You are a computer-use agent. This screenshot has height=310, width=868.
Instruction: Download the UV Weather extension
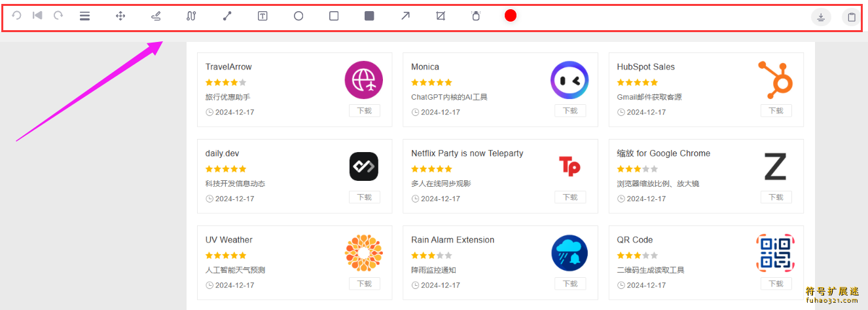click(365, 284)
